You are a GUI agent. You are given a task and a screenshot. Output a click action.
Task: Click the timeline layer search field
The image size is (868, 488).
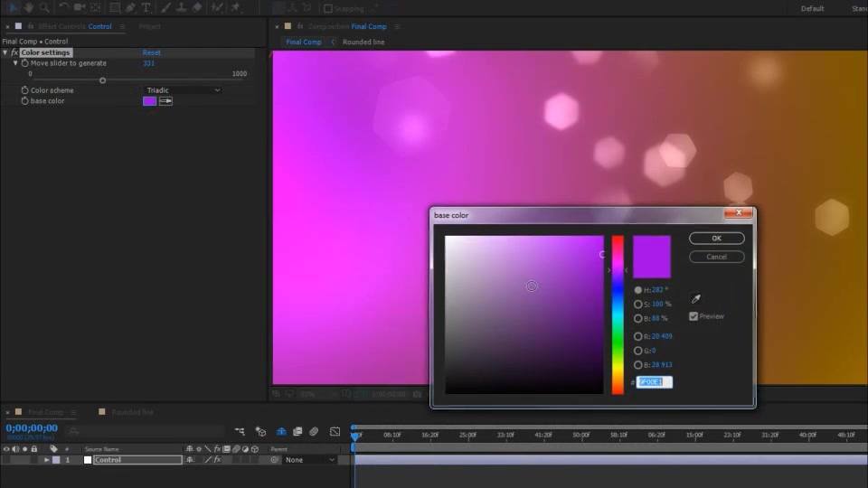(x=146, y=431)
